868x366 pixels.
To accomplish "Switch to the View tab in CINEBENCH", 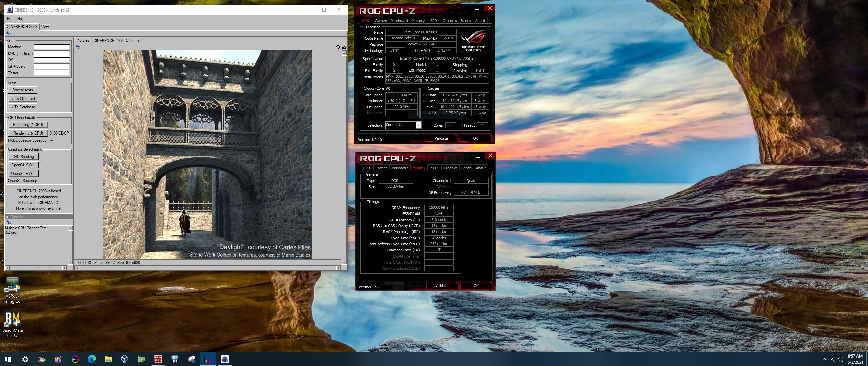I will [x=45, y=27].
